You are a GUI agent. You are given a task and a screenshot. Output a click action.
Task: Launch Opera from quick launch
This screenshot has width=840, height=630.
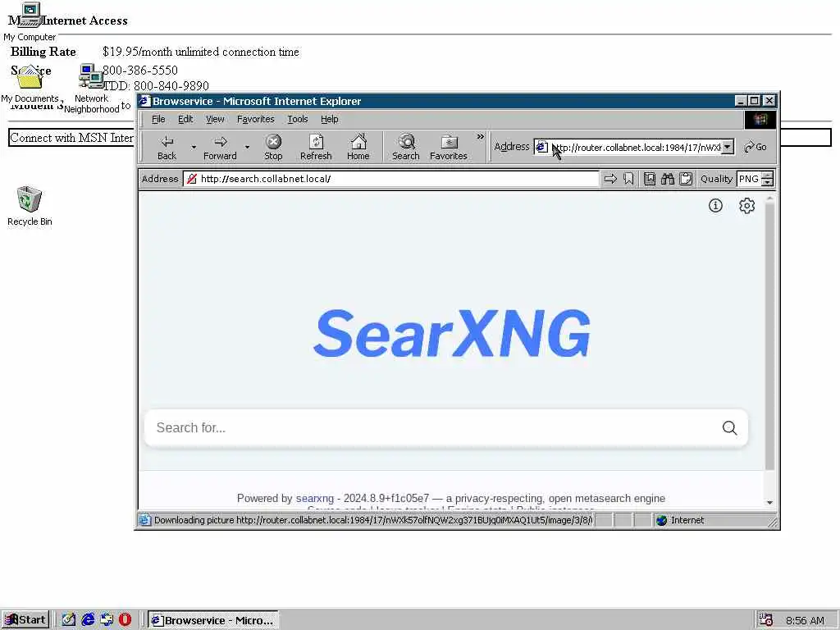click(x=125, y=620)
